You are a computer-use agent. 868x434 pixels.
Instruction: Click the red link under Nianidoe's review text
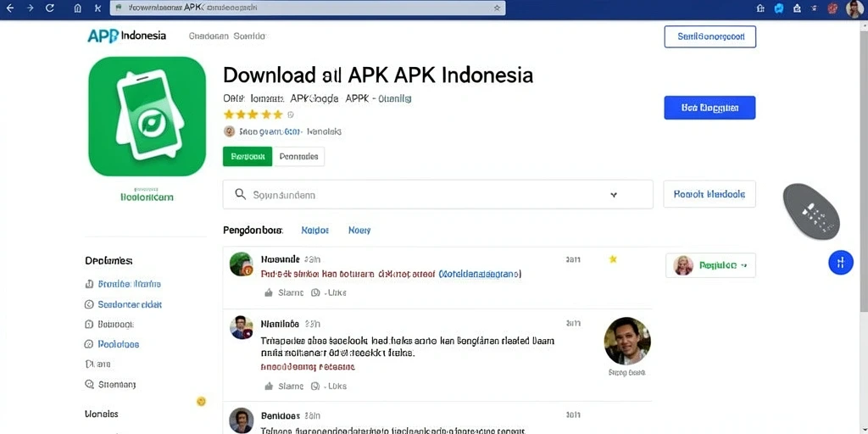click(308, 366)
